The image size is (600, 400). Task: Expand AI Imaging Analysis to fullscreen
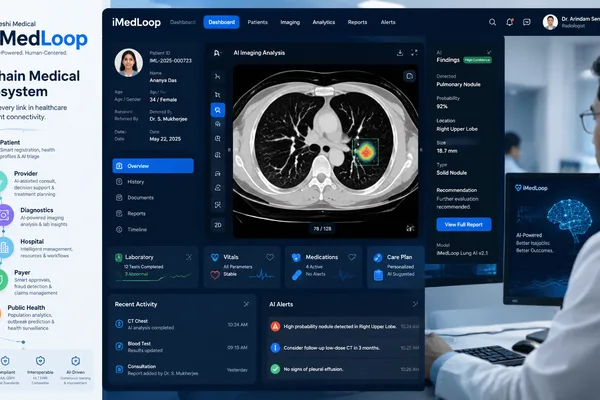(x=414, y=53)
